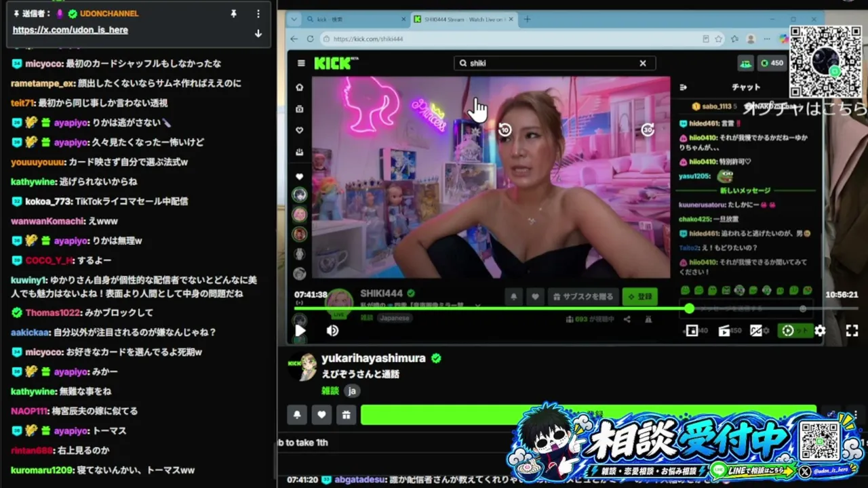Open the pinned link https://x.com/udon_is_here
Viewport: 868px width, 488px height.
click(x=70, y=30)
